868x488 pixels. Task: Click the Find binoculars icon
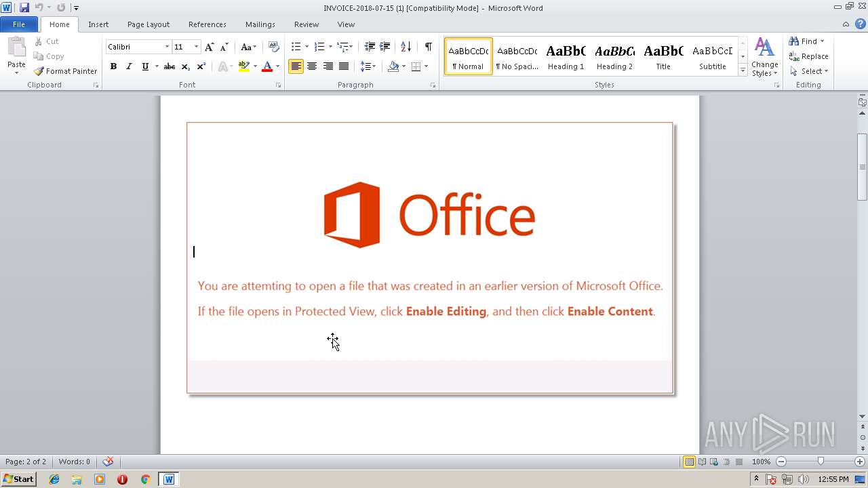pyautogui.click(x=794, y=41)
